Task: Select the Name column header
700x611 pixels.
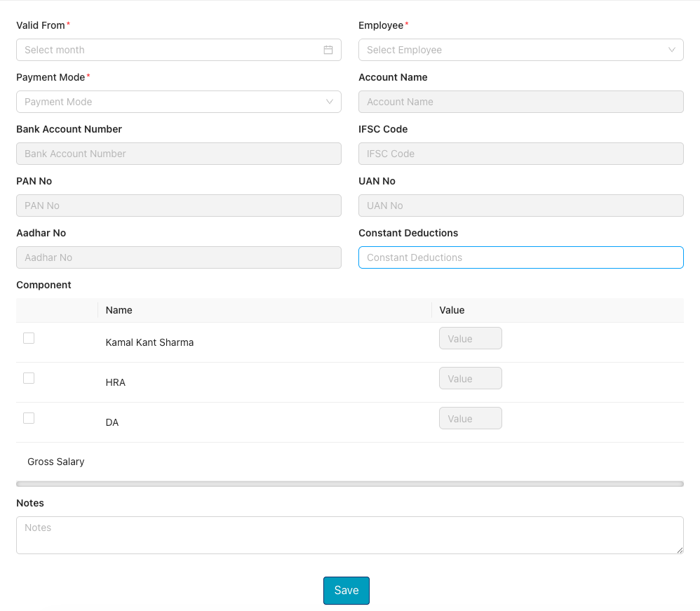Action: pos(119,310)
